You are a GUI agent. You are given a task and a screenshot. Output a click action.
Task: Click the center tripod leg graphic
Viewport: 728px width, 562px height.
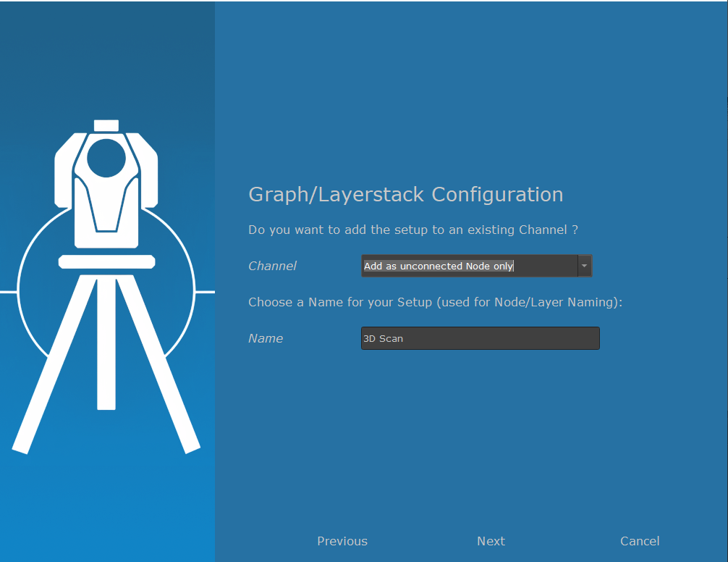pyautogui.click(x=106, y=340)
